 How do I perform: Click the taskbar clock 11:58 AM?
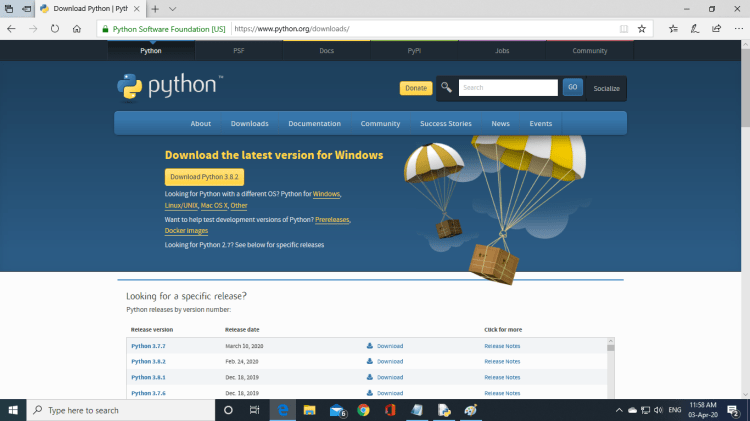[703, 405]
